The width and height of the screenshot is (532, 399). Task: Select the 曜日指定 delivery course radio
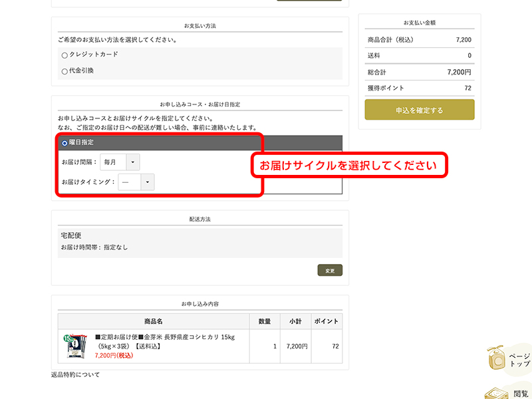click(65, 143)
